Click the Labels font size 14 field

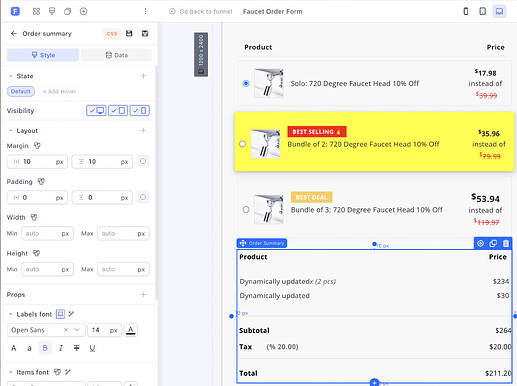tap(104, 330)
